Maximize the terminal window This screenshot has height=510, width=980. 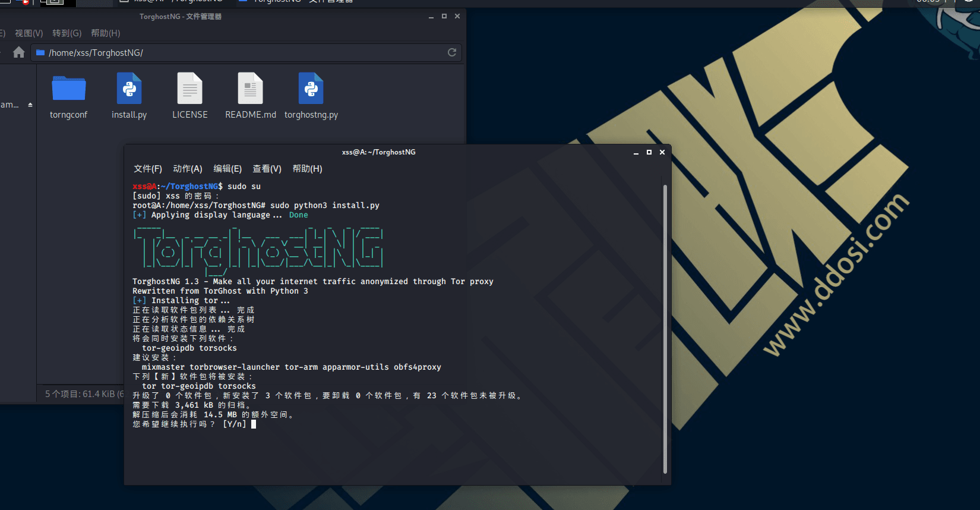[649, 152]
